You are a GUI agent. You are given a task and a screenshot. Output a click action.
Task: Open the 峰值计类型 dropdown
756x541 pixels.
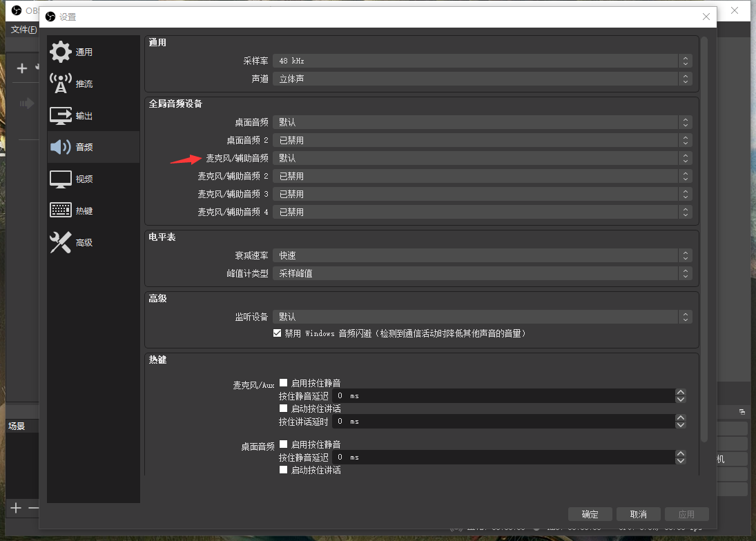click(x=482, y=273)
